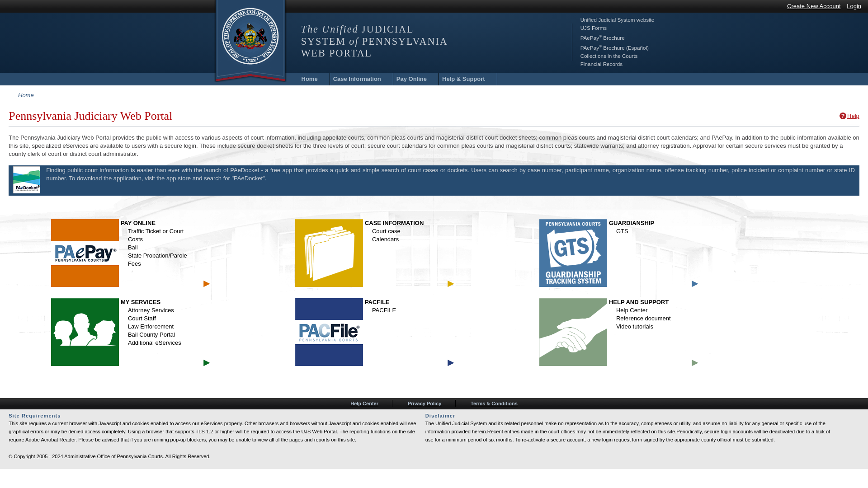
Task: Click the HELP AND SUPPORT heading
Action: pyautogui.click(x=639, y=302)
